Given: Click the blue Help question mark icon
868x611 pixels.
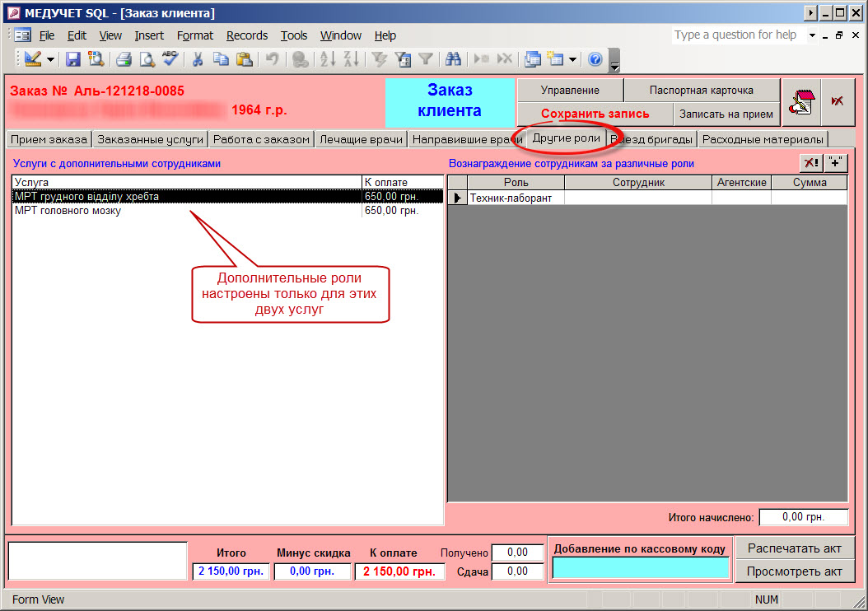Looking at the screenshot, I should [x=595, y=59].
